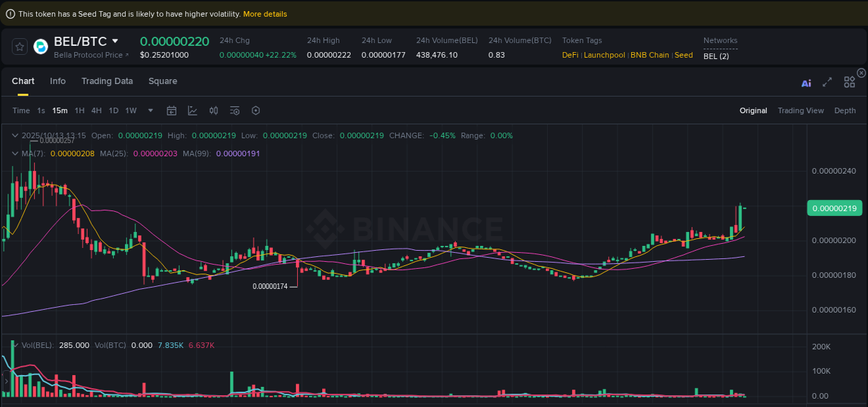
Task: Collapse the MA indicator legend chevron
Action: (x=15, y=153)
